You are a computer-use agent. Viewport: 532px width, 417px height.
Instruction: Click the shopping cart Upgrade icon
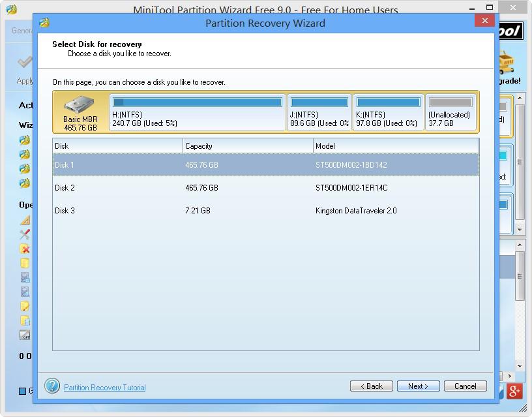(506, 63)
